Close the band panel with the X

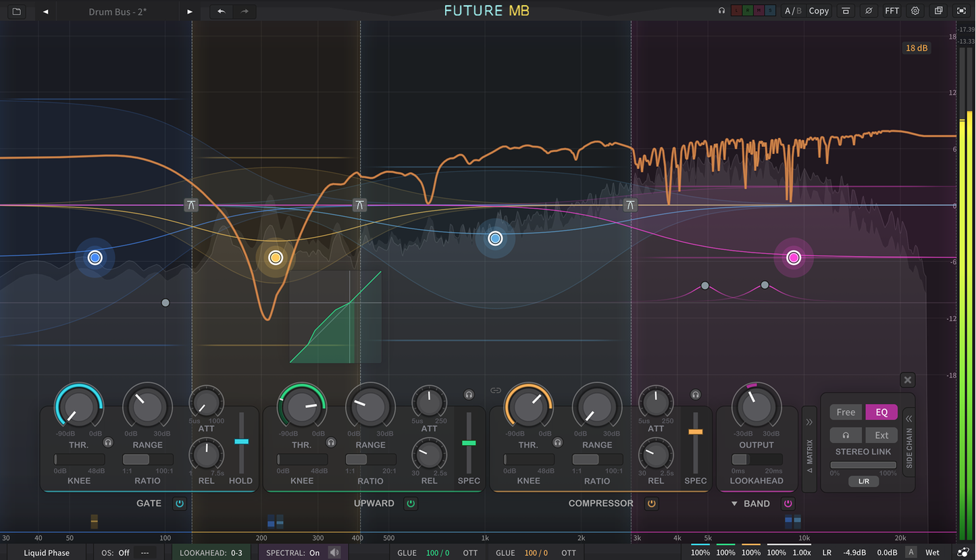(x=908, y=380)
